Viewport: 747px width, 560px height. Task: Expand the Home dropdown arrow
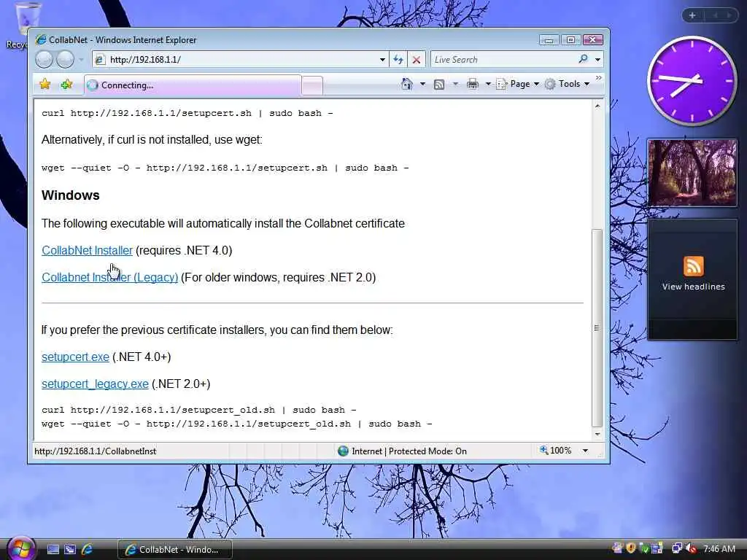(422, 85)
